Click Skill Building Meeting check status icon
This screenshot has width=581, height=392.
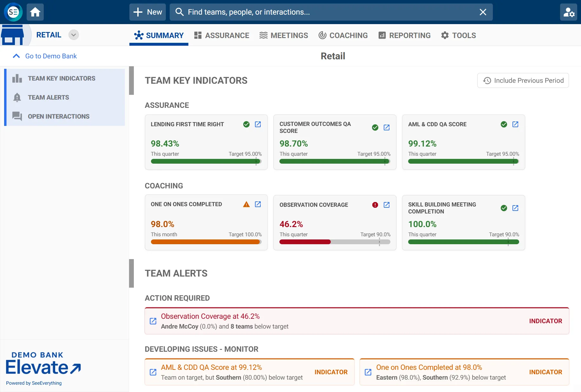[504, 208]
